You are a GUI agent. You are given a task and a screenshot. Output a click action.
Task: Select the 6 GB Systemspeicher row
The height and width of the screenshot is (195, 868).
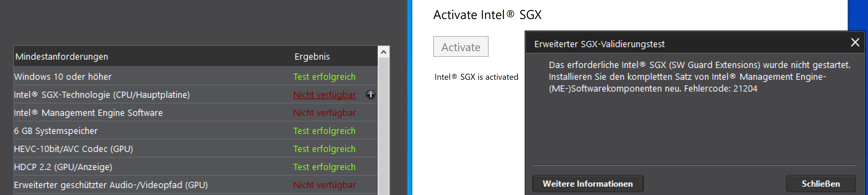tap(195, 131)
